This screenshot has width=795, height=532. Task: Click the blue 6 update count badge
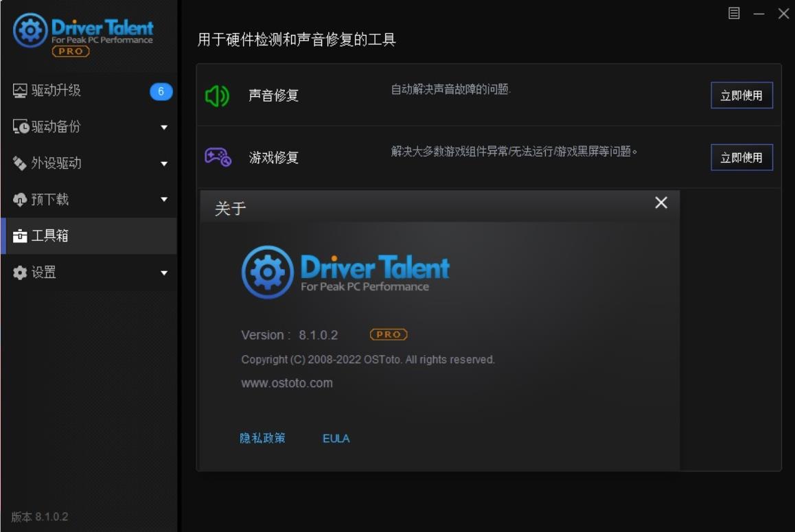161,91
